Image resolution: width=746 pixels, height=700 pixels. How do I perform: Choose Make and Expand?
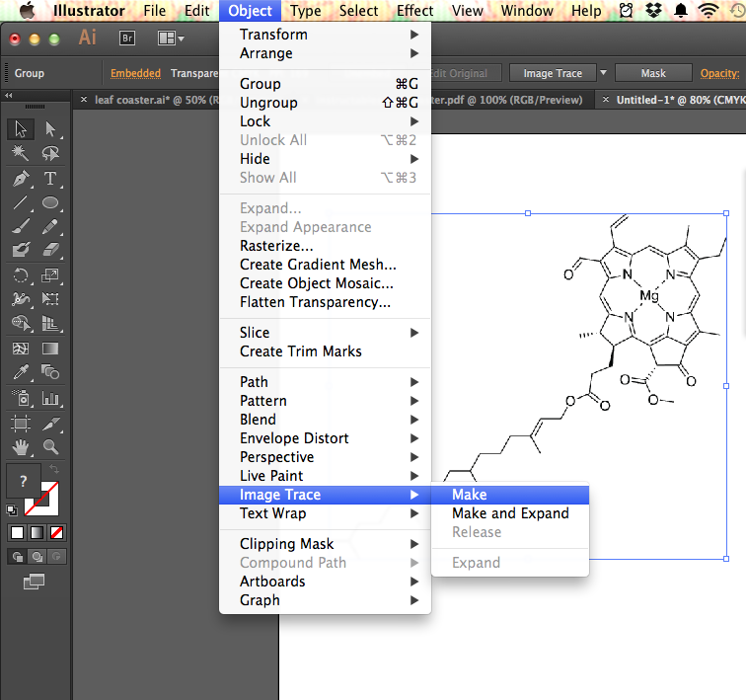[510, 513]
